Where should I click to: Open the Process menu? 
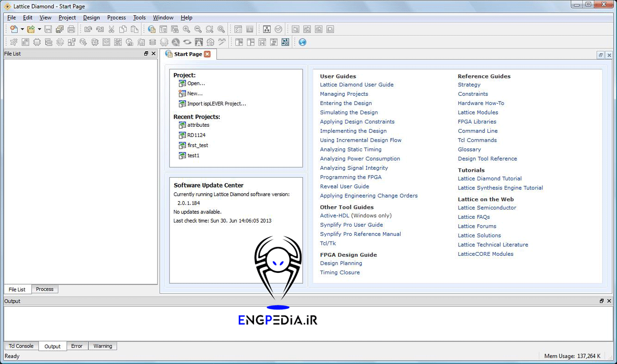point(116,18)
